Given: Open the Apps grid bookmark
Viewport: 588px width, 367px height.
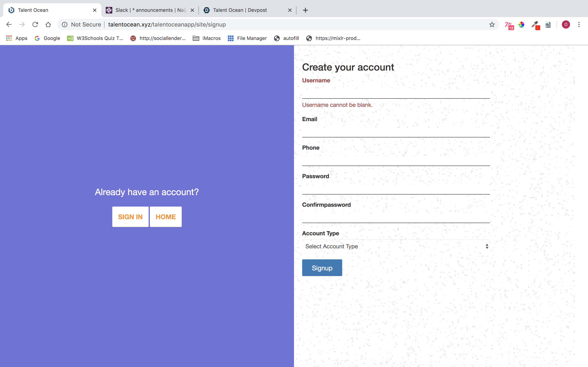Looking at the screenshot, I should point(17,38).
